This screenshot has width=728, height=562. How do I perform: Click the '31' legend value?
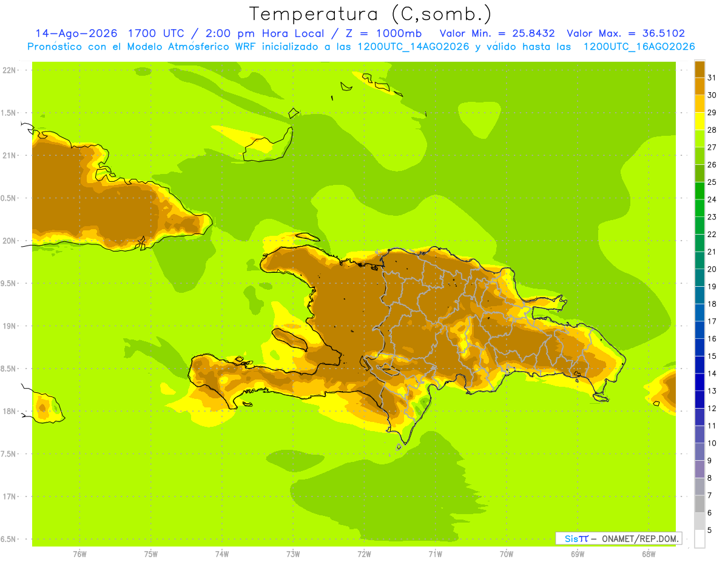712,77
